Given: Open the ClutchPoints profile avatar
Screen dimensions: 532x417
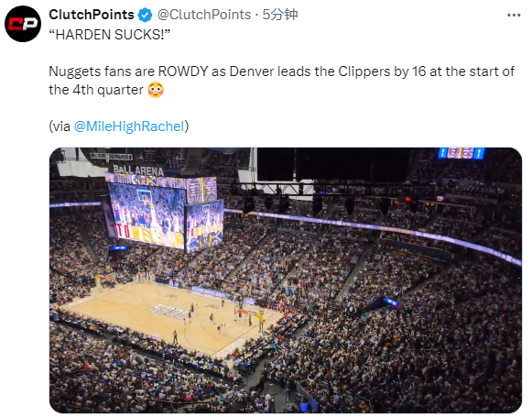Looking at the screenshot, I should coord(23,24).
